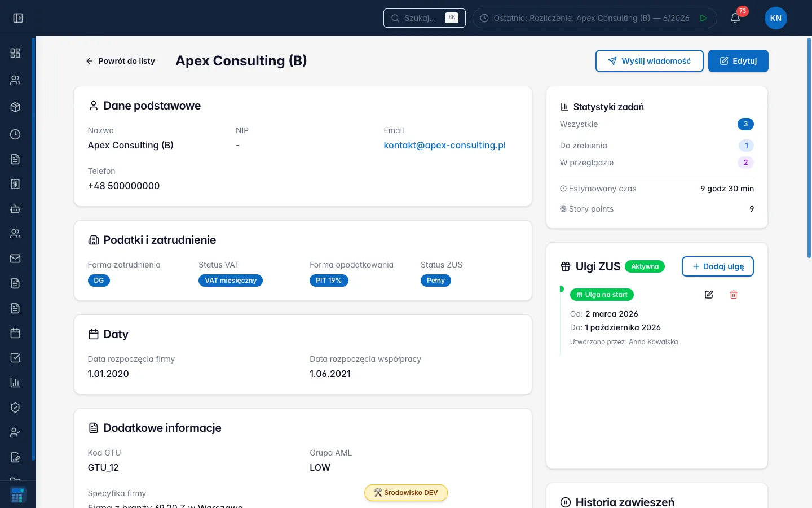Viewport: 812px width, 508px height.
Task: Open the calendar icon in the sidebar
Action: 15,333
